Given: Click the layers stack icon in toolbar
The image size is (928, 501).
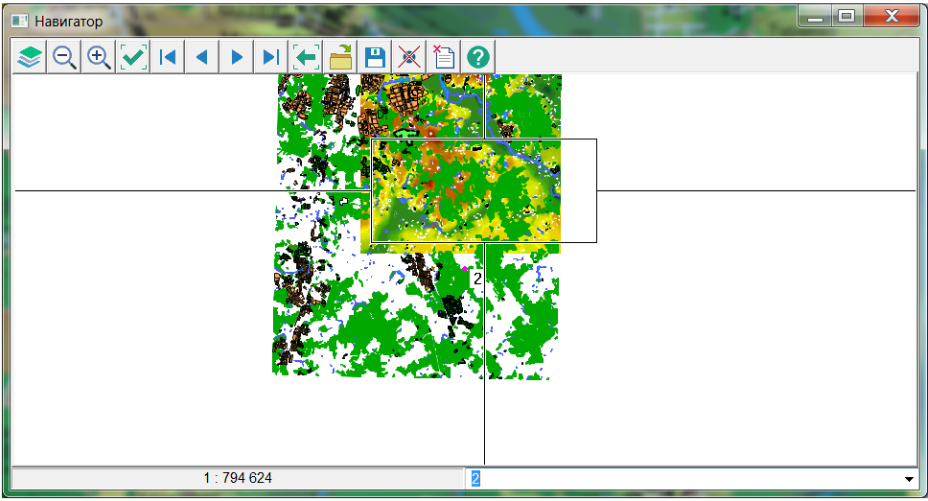Looking at the screenshot, I should click(30, 57).
